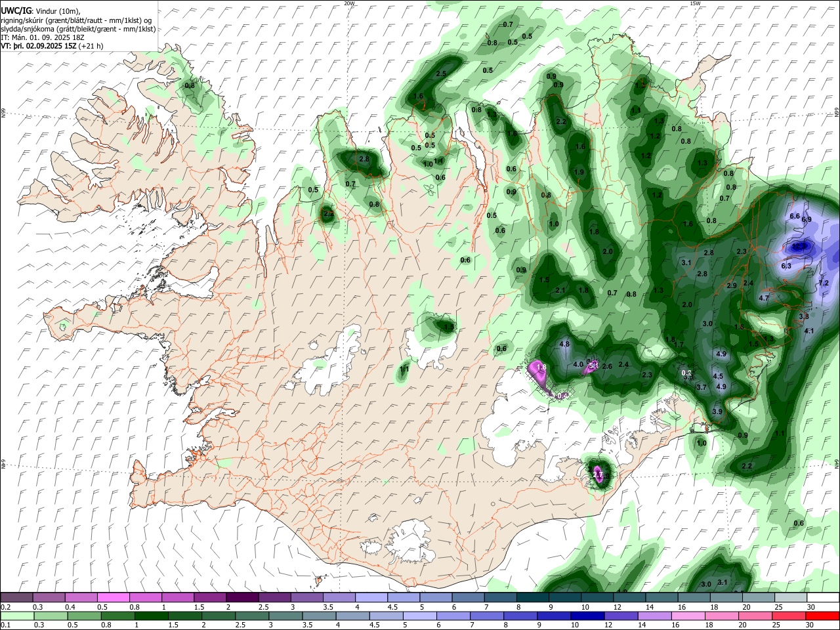The image size is (840, 630).
Task: Click the 4.1 precipitation value offshore east
Action: (x=809, y=331)
